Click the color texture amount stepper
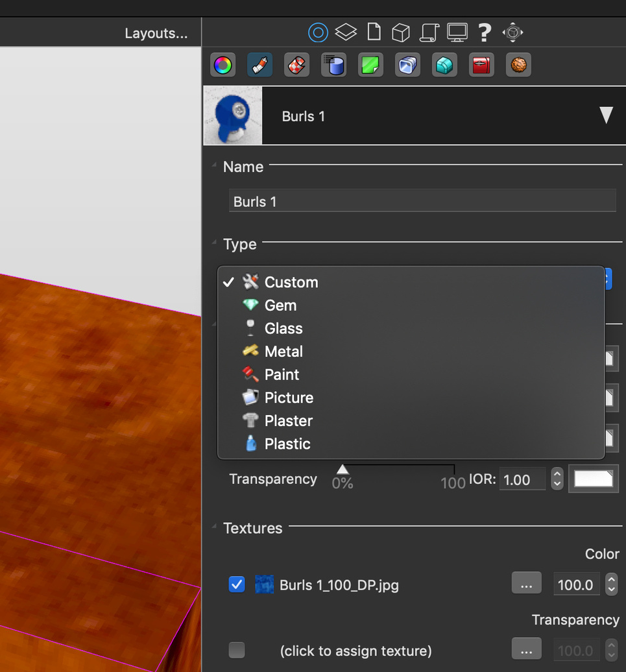 click(612, 584)
